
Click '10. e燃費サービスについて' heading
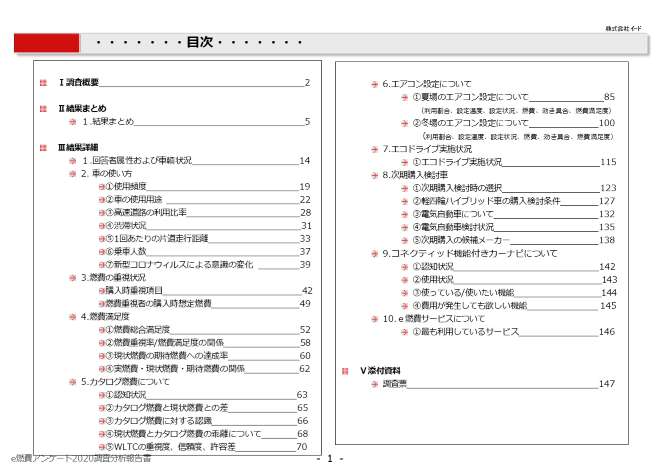coord(434,319)
